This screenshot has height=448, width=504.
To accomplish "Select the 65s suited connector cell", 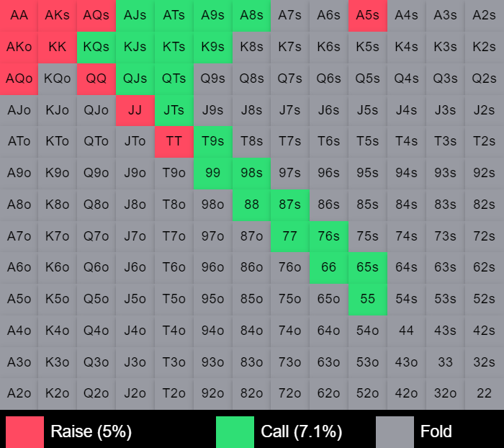I will tap(367, 267).
